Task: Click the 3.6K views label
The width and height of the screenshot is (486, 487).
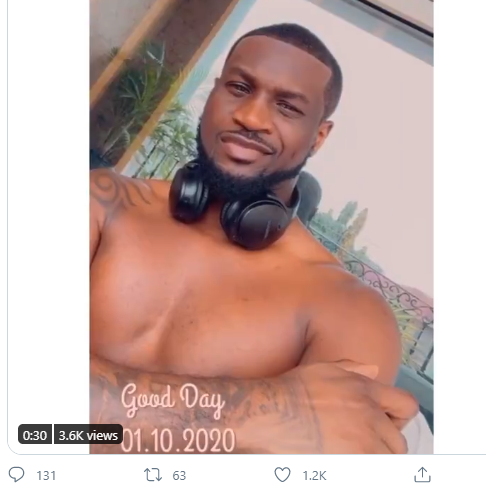Action: click(x=88, y=435)
